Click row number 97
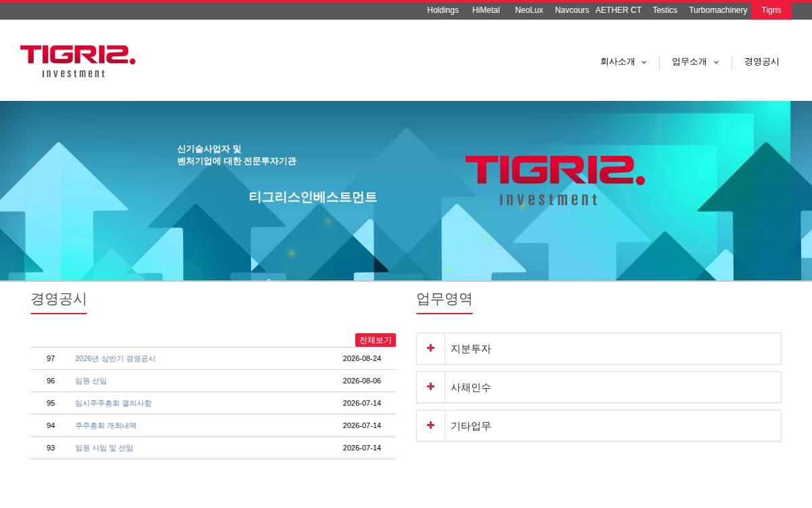 pyautogui.click(x=51, y=358)
